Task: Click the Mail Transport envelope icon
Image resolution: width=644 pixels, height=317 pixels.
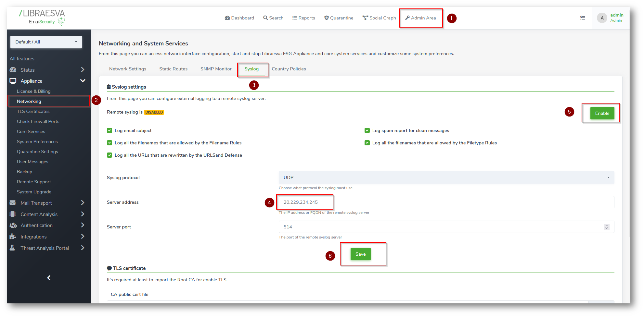Action: pos(13,203)
